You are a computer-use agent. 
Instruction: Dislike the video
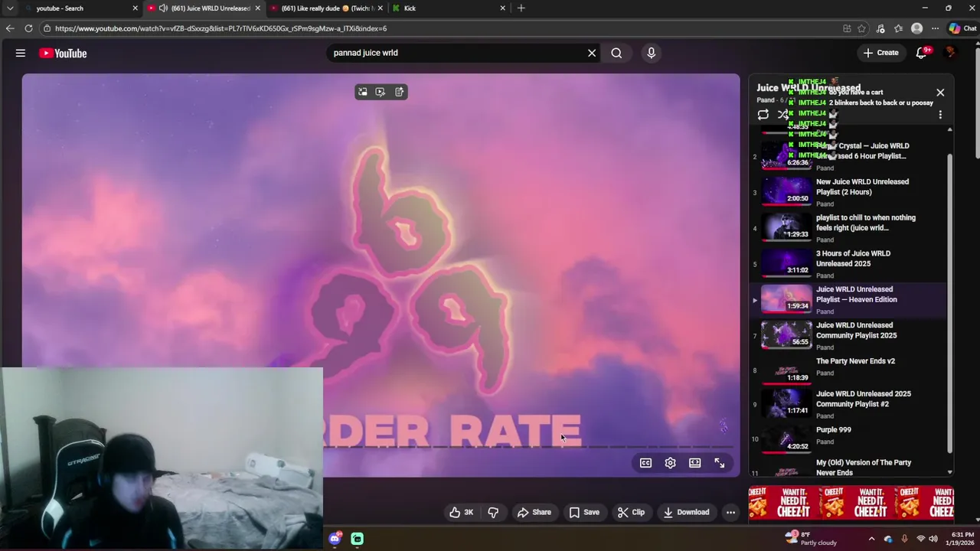[x=493, y=512]
